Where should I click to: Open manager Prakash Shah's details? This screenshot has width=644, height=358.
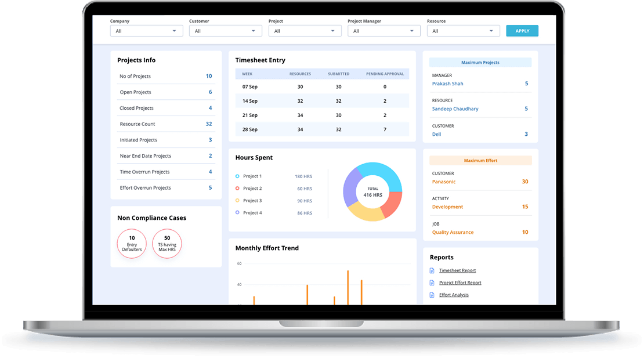click(x=448, y=83)
